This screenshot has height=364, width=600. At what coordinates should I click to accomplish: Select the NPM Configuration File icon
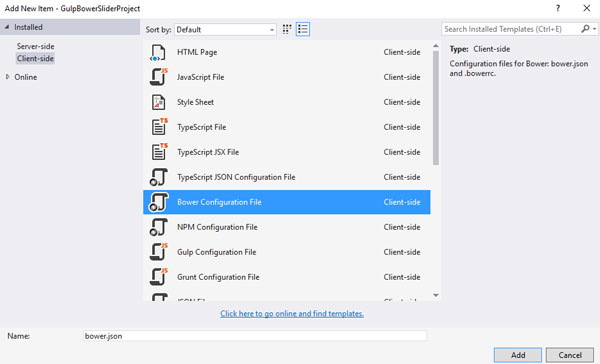click(158, 227)
